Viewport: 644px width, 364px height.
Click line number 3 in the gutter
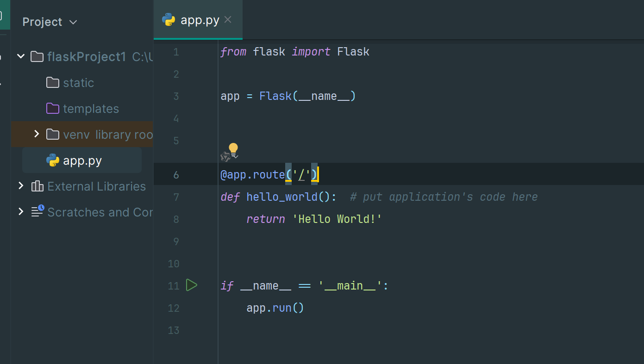(176, 96)
